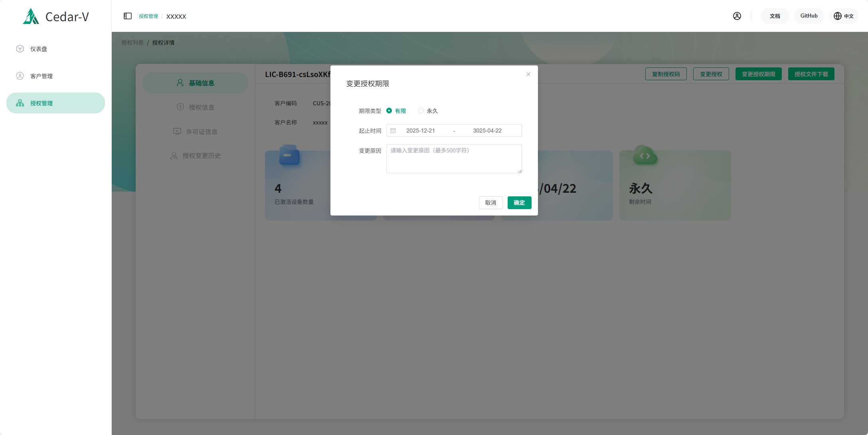Open the end date picker showing 3025-04-22

[488, 130]
